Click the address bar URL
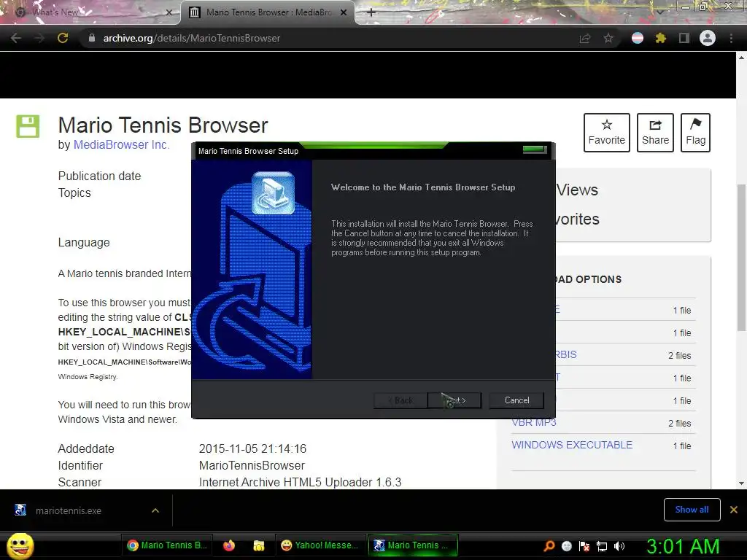747x560 pixels. point(192,38)
